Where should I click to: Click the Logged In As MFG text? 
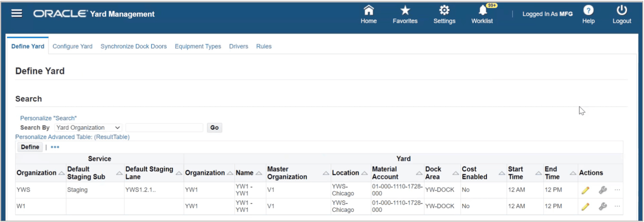point(547,14)
